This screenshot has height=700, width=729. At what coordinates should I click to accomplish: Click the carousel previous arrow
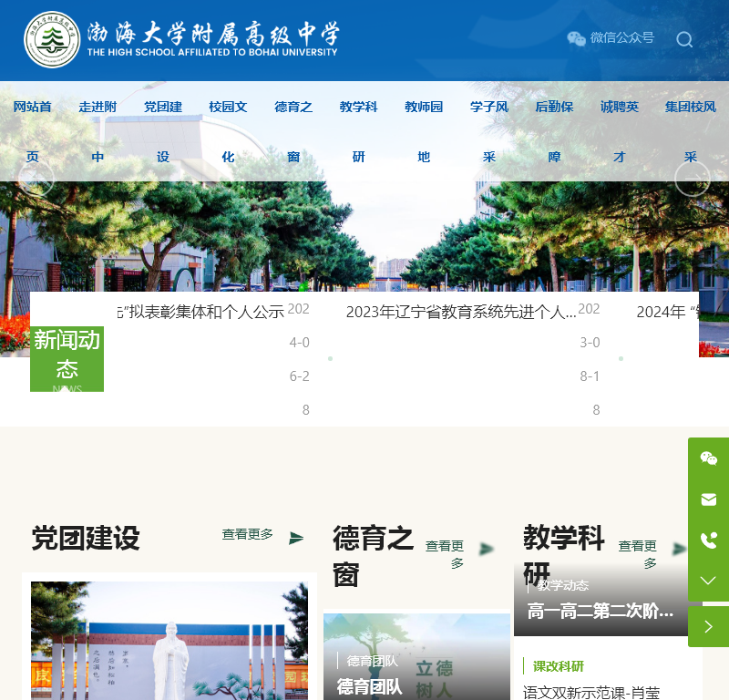point(37,179)
